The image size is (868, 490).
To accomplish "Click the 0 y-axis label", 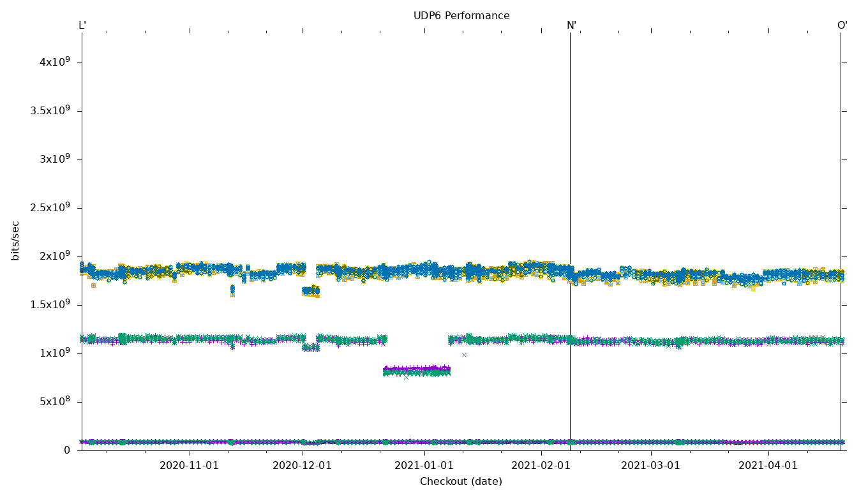I will (x=67, y=450).
